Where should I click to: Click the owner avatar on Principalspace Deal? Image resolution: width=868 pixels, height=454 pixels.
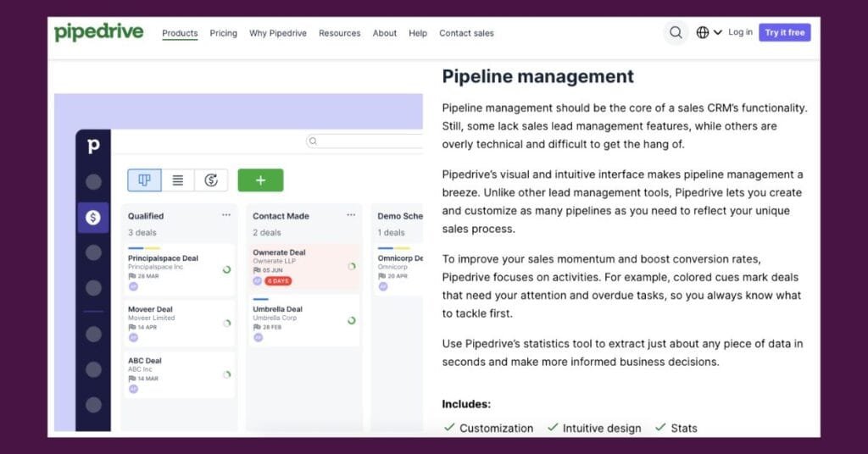pos(133,286)
